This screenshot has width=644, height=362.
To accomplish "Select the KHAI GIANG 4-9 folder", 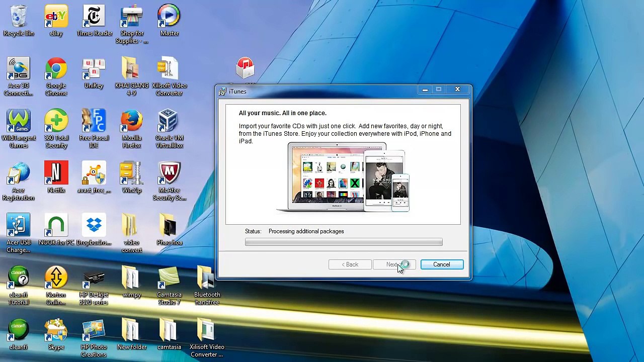I will 131,76.
